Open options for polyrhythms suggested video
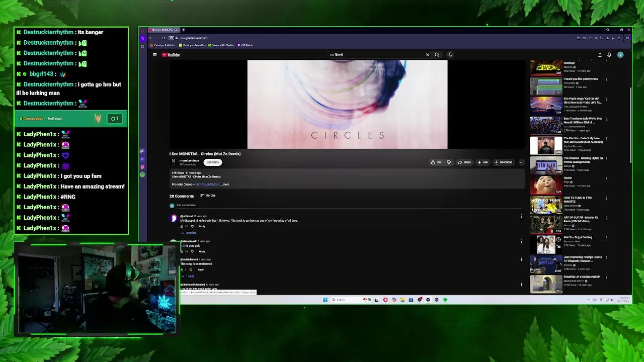 coord(606,79)
